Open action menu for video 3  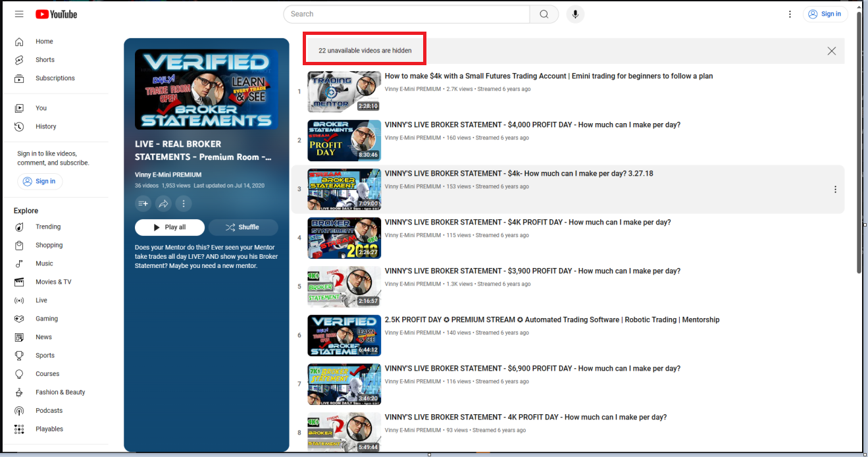[x=835, y=189]
